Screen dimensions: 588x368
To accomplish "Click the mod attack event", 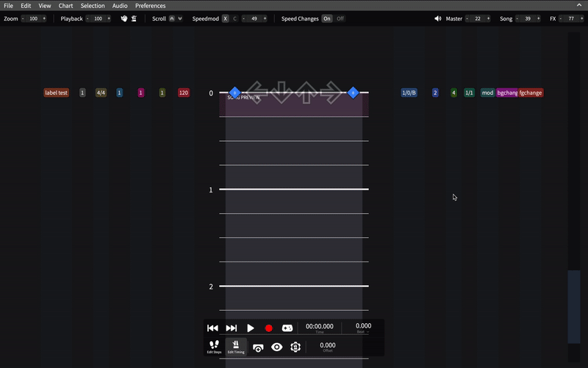I will pos(487,93).
